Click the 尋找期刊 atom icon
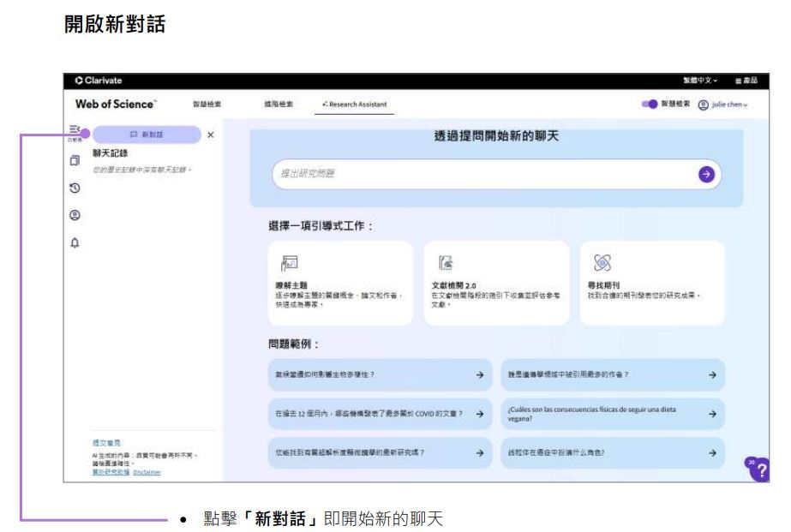Image resolution: width=791 pixels, height=532 pixels. click(x=602, y=263)
